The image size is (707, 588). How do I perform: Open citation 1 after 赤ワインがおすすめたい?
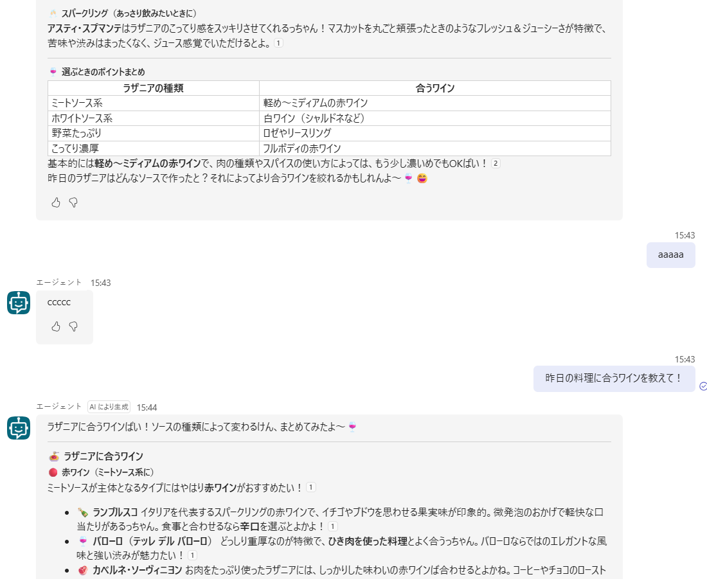[310, 488]
